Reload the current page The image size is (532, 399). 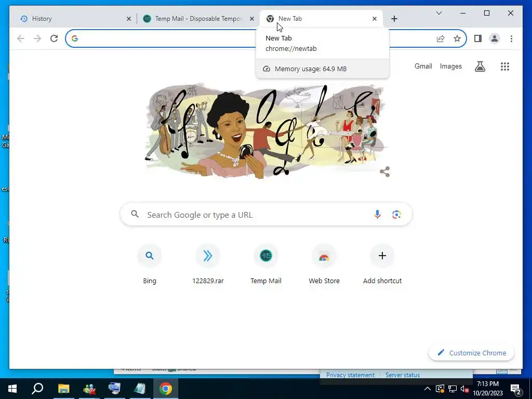click(x=54, y=38)
